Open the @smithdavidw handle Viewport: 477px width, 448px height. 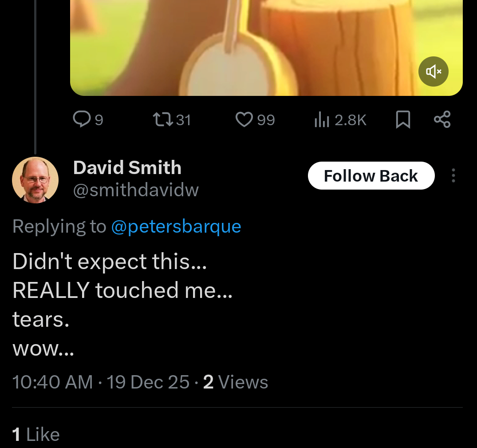pyautogui.click(x=136, y=190)
